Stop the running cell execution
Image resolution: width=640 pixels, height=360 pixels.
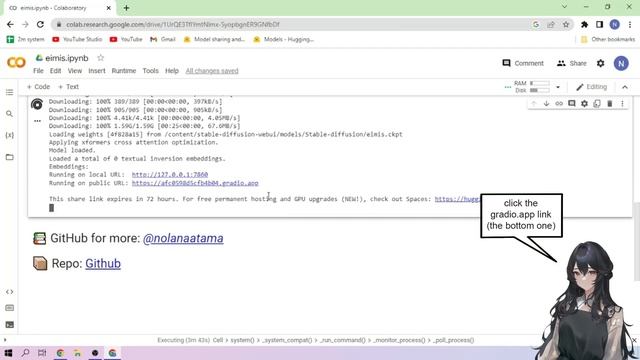[37, 104]
